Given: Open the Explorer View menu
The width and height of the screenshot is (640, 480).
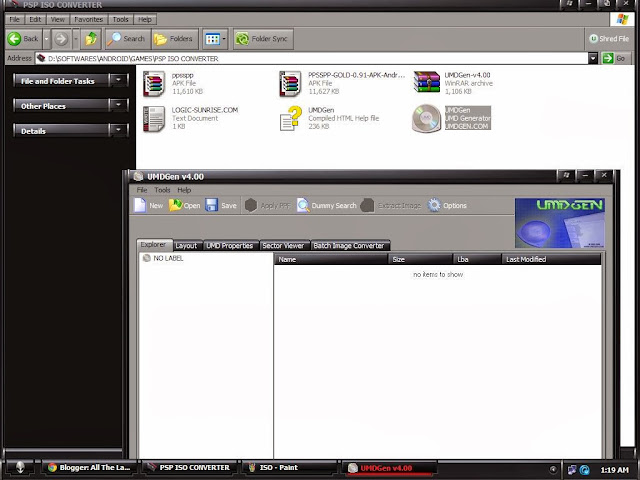Looking at the screenshot, I should 58,19.
